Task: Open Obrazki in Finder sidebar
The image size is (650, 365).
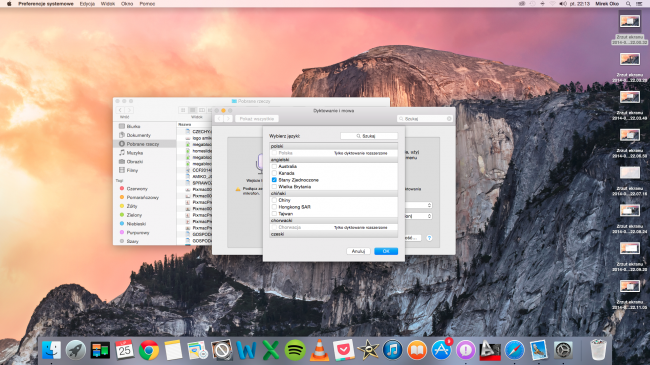Action: tap(135, 162)
